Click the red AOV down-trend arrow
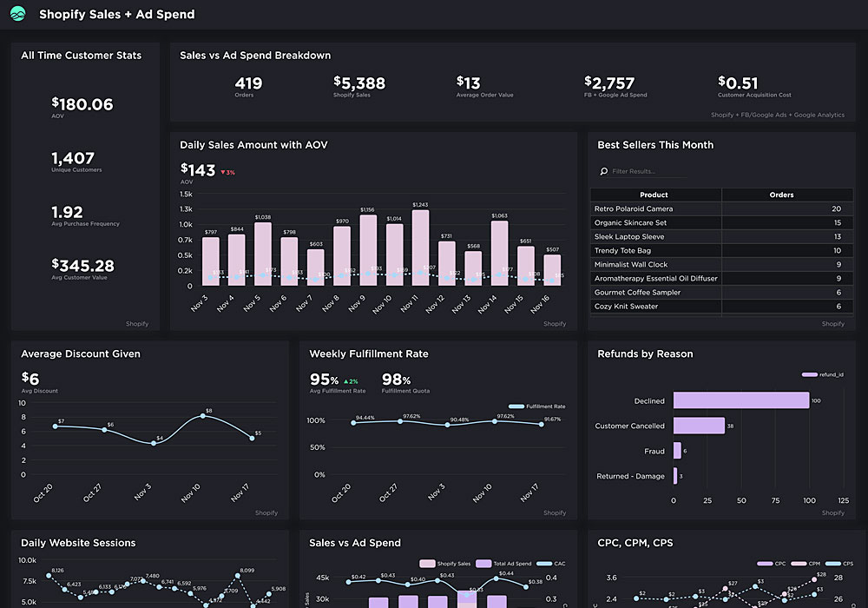This screenshot has width=868, height=608. pyautogui.click(x=223, y=173)
